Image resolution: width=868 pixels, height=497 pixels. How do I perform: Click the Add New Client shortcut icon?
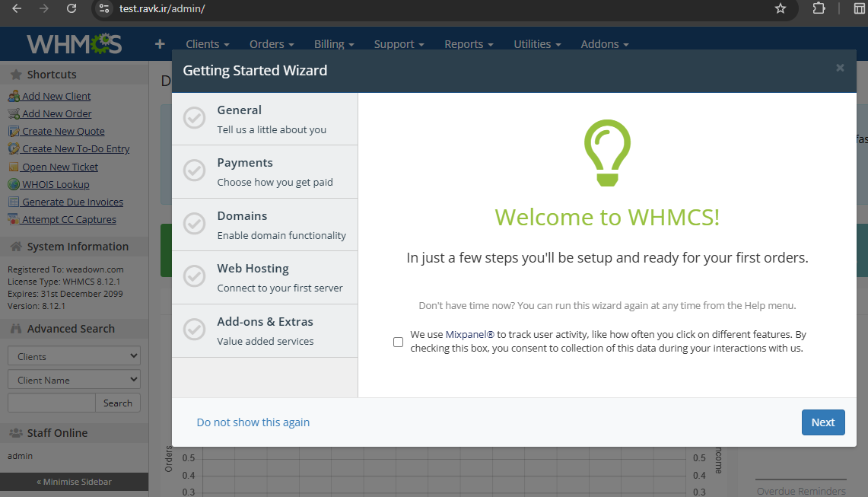[14, 97]
